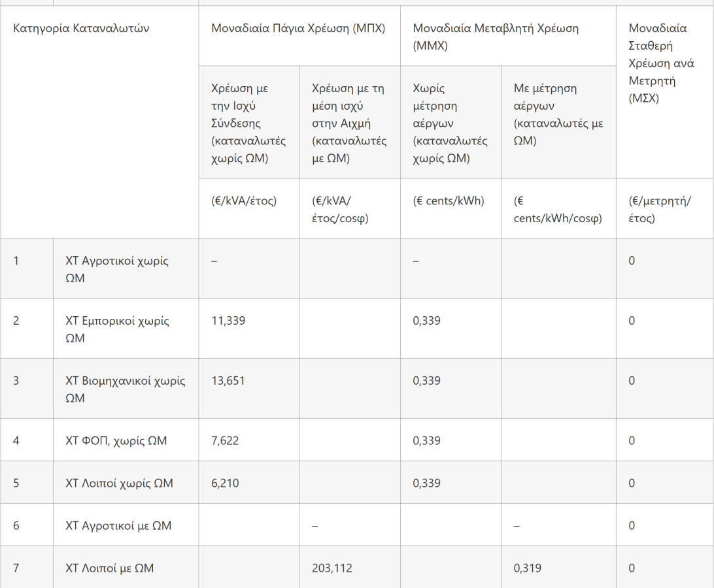Click the 'ΧΤ Αγροτικοί με ΩΜ' row label
Image resolution: width=714 pixels, height=588 pixels.
pos(118,526)
